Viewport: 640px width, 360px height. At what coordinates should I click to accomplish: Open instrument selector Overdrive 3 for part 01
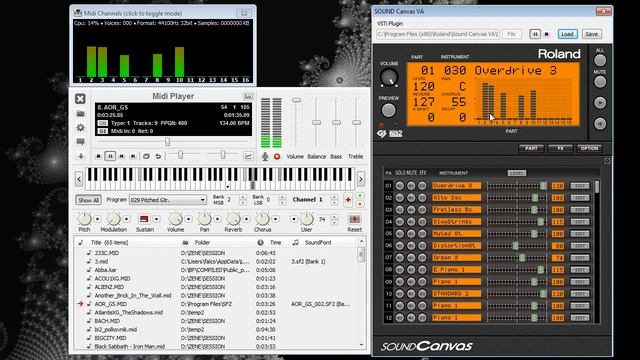pyautogui.click(x=456, y=186)
